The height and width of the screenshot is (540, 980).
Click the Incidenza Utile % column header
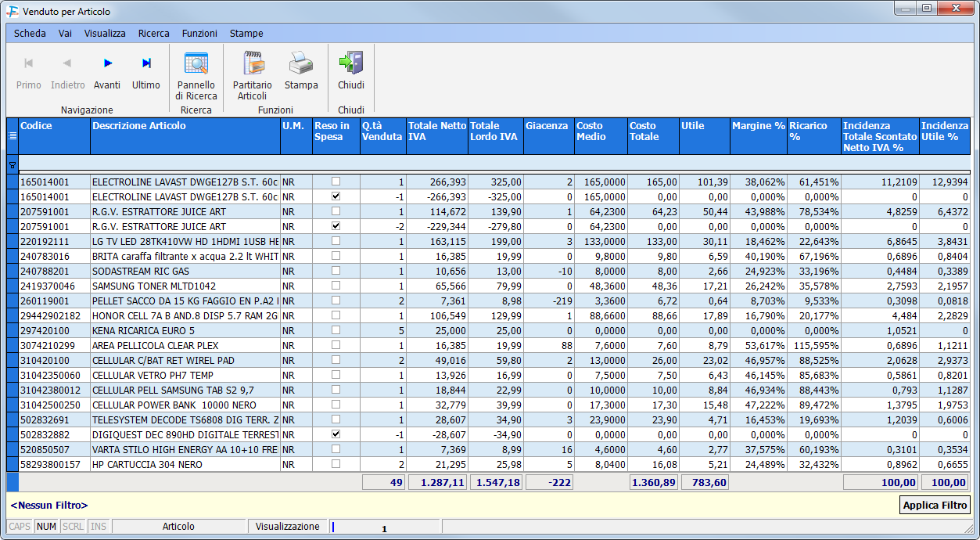pos(945,136)
